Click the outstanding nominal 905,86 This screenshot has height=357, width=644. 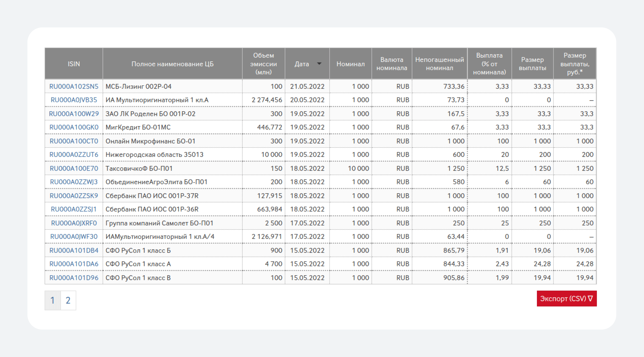[x=454, y=278]
